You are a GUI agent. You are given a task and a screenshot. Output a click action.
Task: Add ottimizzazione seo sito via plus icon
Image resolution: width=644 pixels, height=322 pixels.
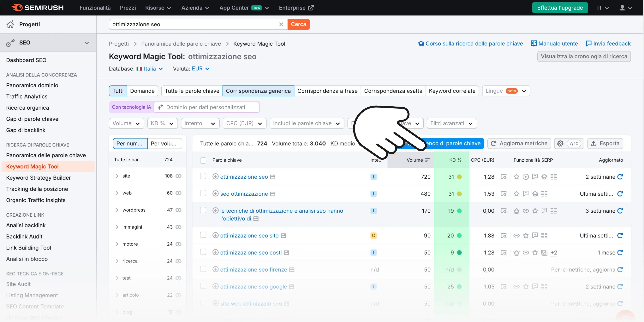(215, 235)
